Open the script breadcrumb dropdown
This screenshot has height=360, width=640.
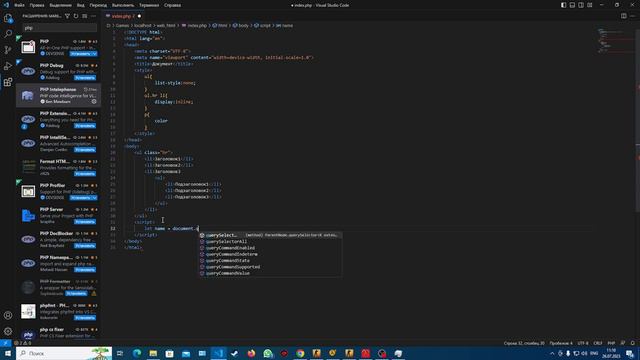(x=262, y=25)
